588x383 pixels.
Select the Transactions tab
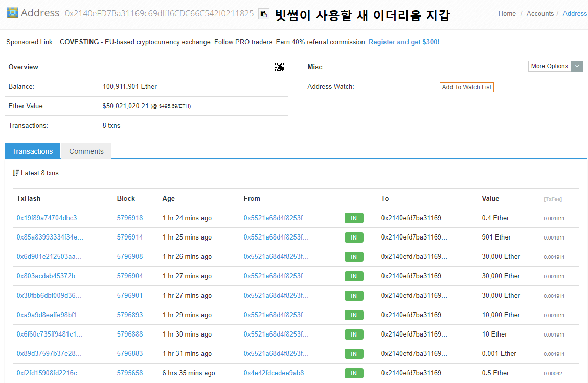coord(32,151)
